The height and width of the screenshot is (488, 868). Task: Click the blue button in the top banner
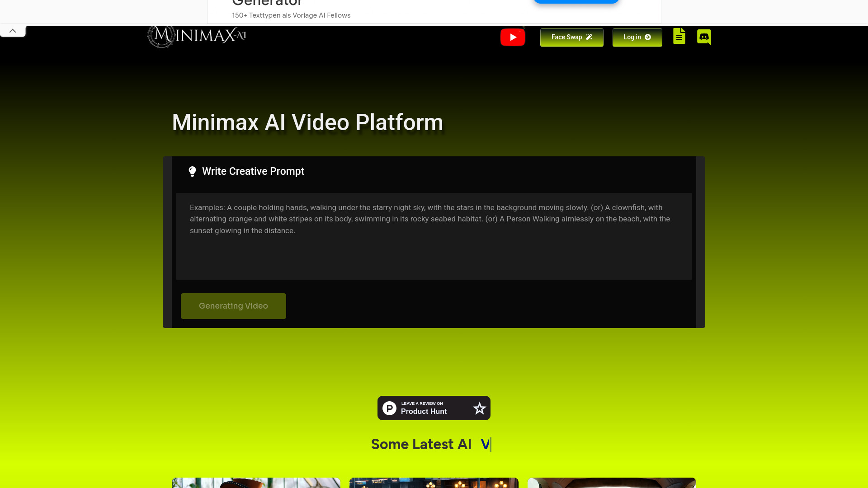pos(576,1)
